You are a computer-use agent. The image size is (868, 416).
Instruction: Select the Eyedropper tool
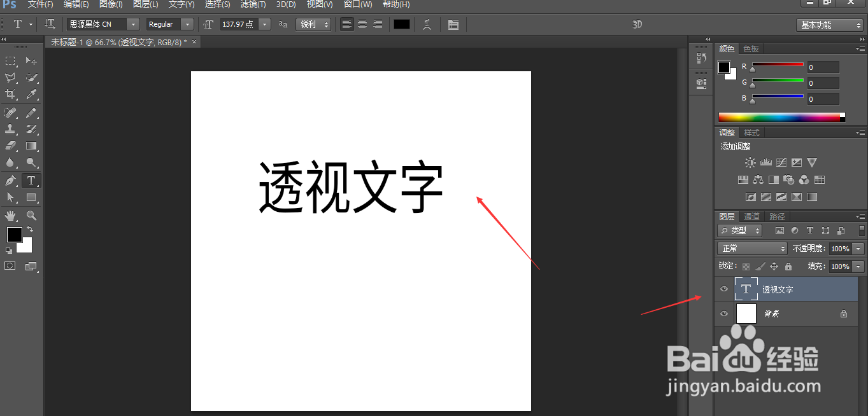click(31, 95)
